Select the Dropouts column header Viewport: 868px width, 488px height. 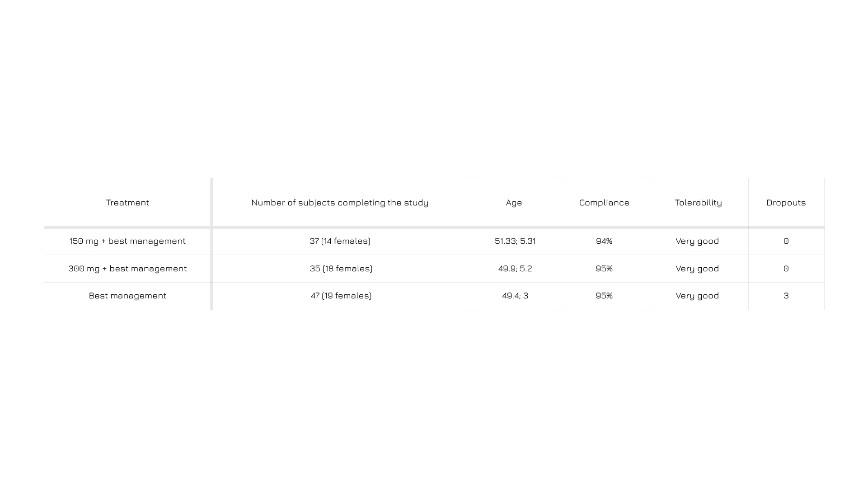coord(786,203)
